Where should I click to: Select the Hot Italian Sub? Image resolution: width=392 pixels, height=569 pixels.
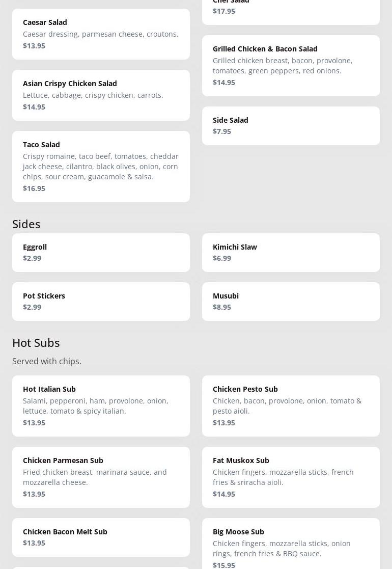click(x=101, y=405)
